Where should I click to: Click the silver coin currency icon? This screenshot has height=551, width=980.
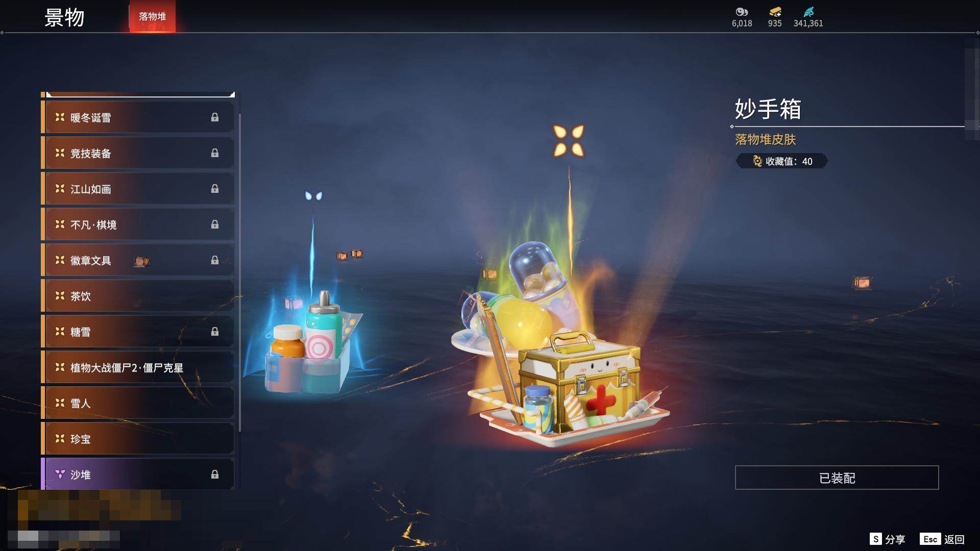742,12
